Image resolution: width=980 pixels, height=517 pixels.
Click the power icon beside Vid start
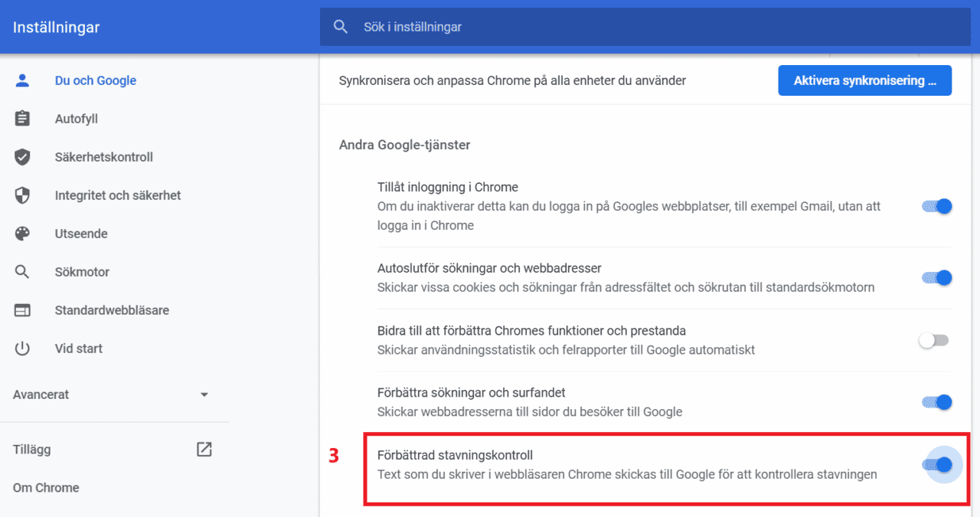point(22,348)
